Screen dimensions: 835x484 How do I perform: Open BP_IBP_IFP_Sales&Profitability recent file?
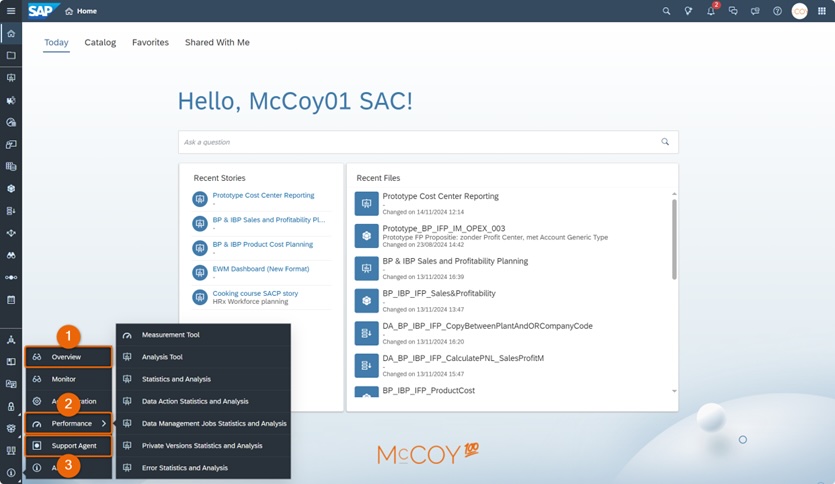pos(439,293)
